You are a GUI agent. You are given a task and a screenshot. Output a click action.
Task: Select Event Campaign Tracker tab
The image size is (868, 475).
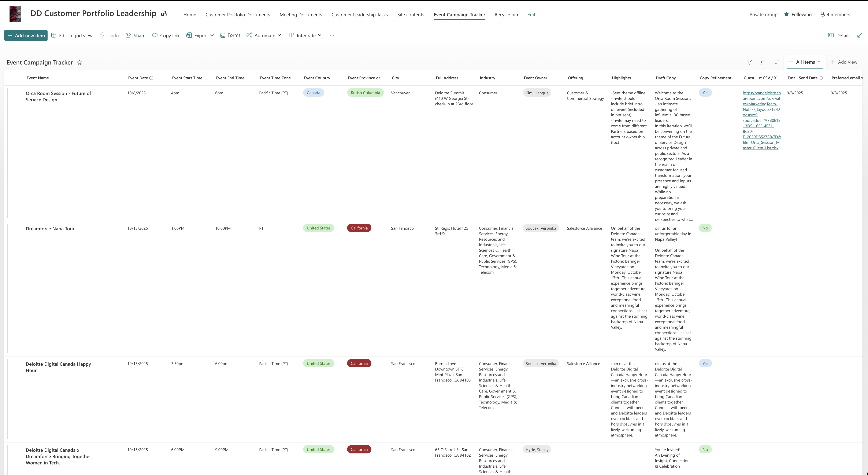459,15
